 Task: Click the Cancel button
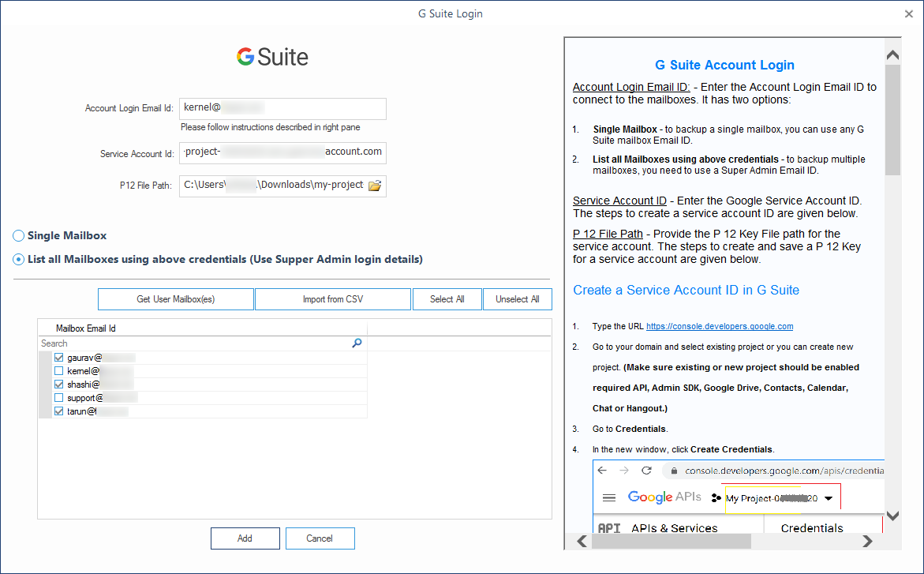point(320,538)
